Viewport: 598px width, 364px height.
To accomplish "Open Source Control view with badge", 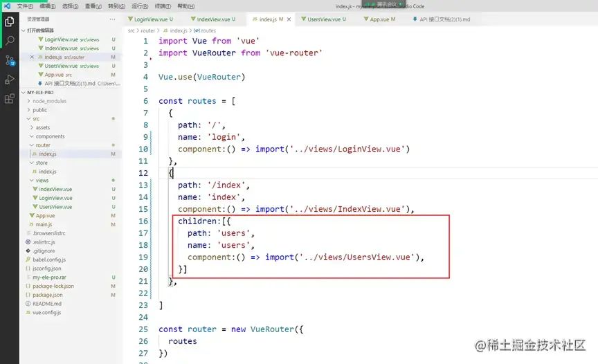I will [10, 60].
